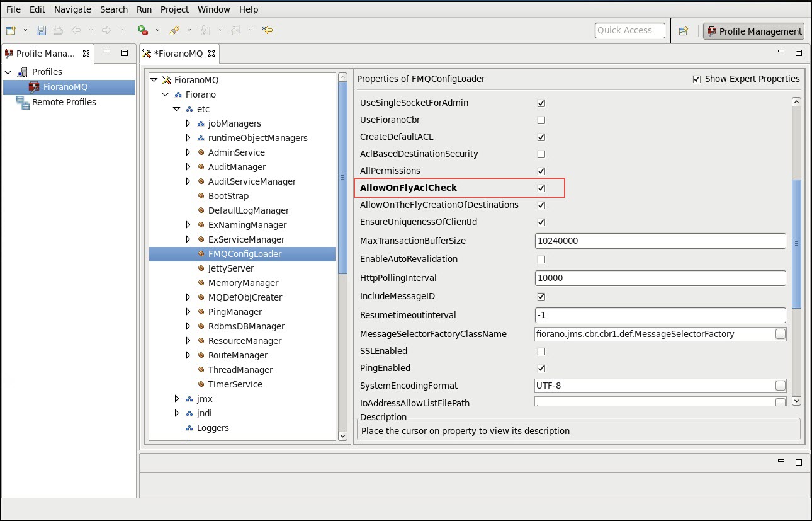Open the Navigate menu
Viewport: 812px width, 521px height.
point(72,9)
